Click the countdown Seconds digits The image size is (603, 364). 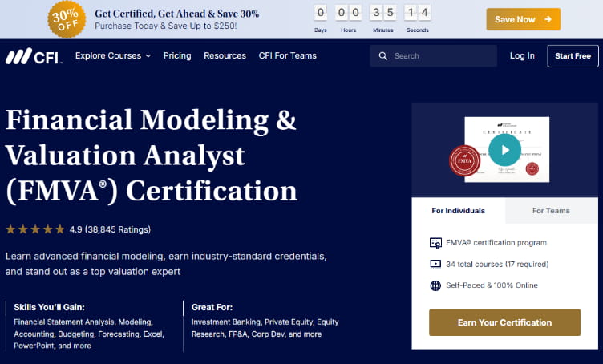[418, 13]
